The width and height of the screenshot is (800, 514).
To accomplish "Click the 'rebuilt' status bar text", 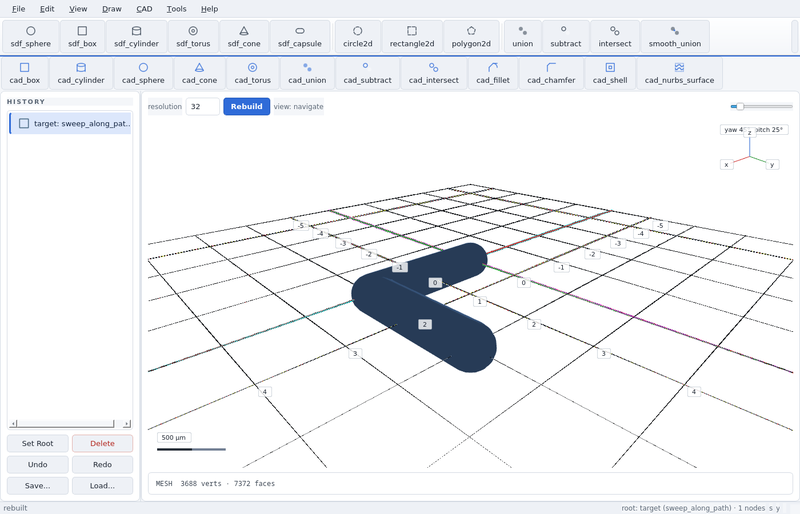I will [x=15, y=508].
